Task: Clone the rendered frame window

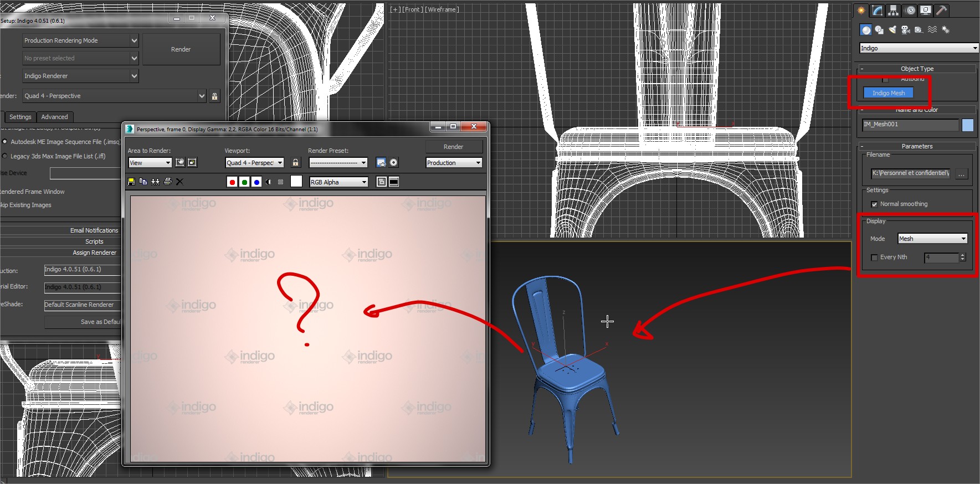Action: pyautogui.click(x=155, y=182)
